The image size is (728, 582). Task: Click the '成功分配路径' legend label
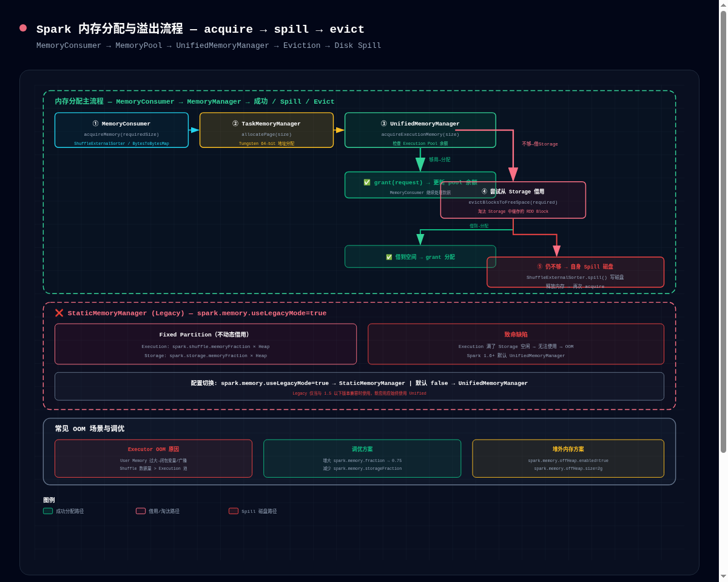pyautogui.click(x=70, y=512)
